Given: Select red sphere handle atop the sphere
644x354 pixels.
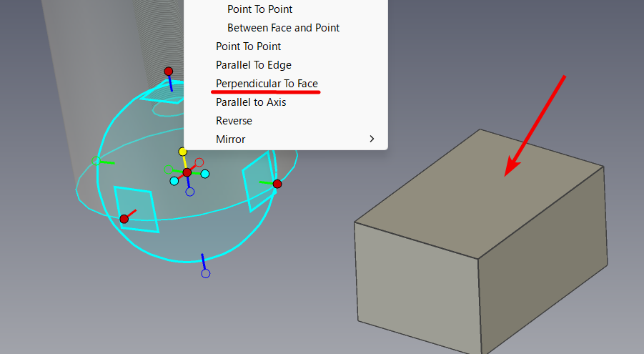Looking at the screenshot, I should coord(169,72).
